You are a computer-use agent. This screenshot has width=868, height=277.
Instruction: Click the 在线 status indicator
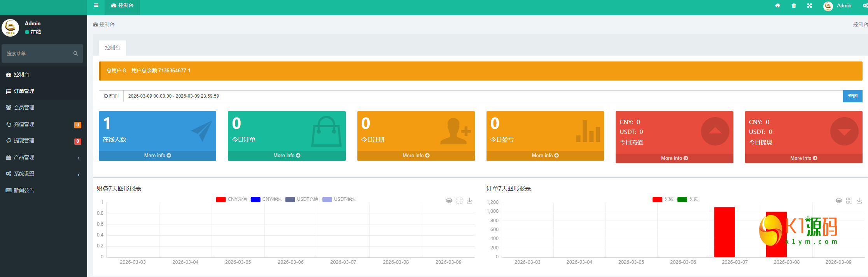33,32
